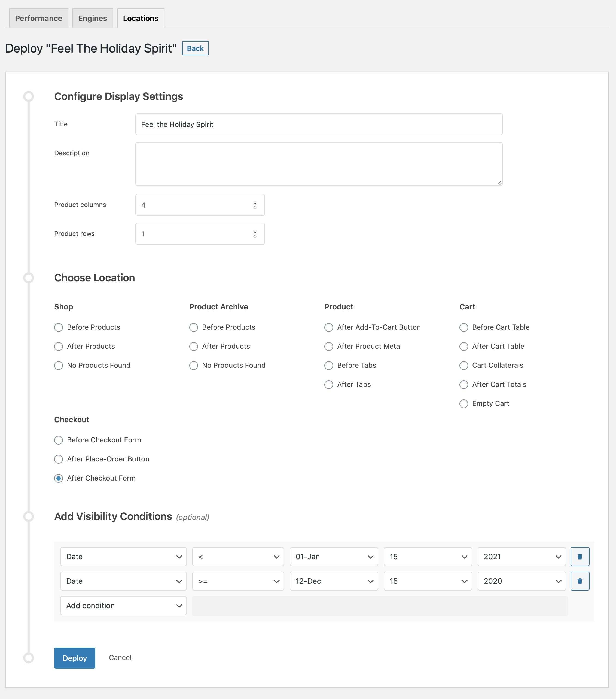Select Shop Before Products radio
Viewport: 616px width, 699px height.
[x=59, y=327]
